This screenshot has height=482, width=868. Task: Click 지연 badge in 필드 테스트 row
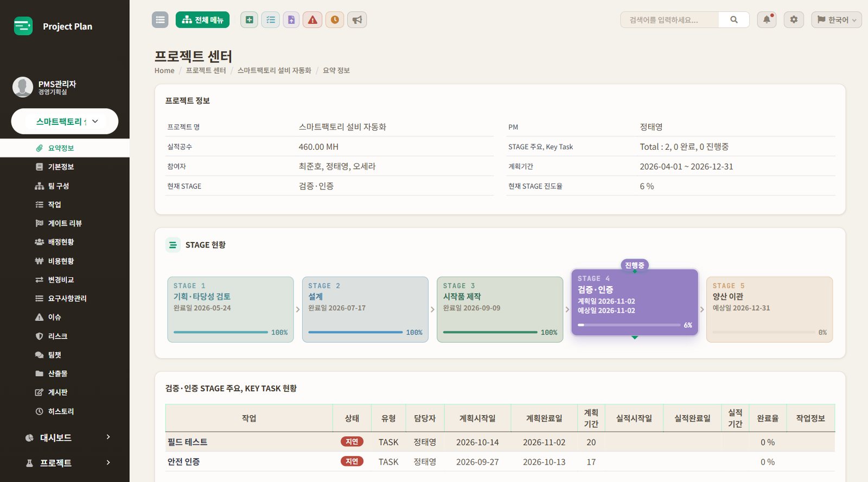coord(352,442)
